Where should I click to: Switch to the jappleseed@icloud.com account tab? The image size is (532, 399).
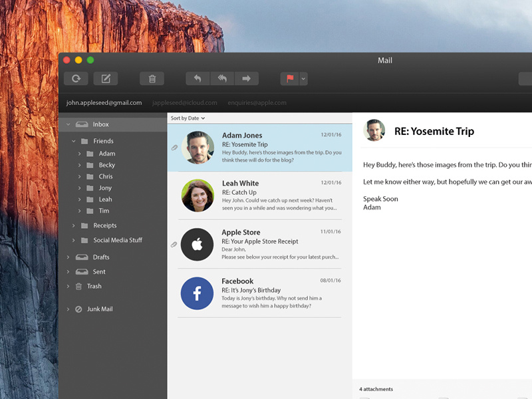pyautogui.click(x=184, y=102)
